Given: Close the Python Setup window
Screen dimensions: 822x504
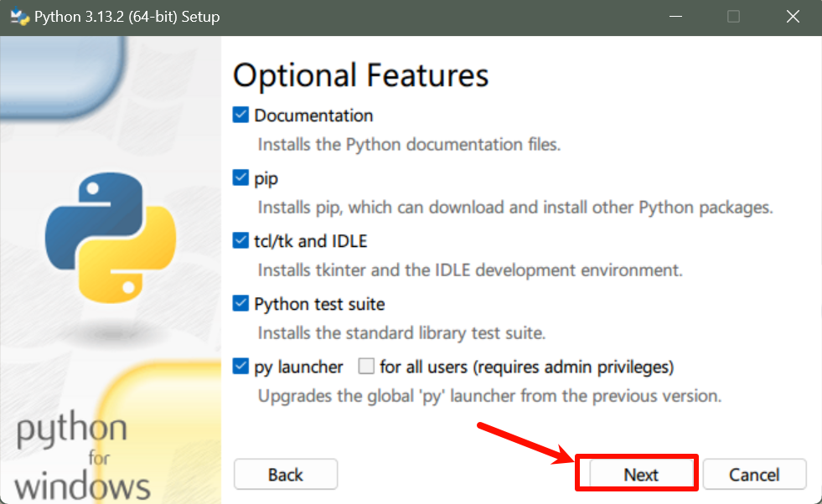Looking at the screenshot, I should click(x=793, y=17).
